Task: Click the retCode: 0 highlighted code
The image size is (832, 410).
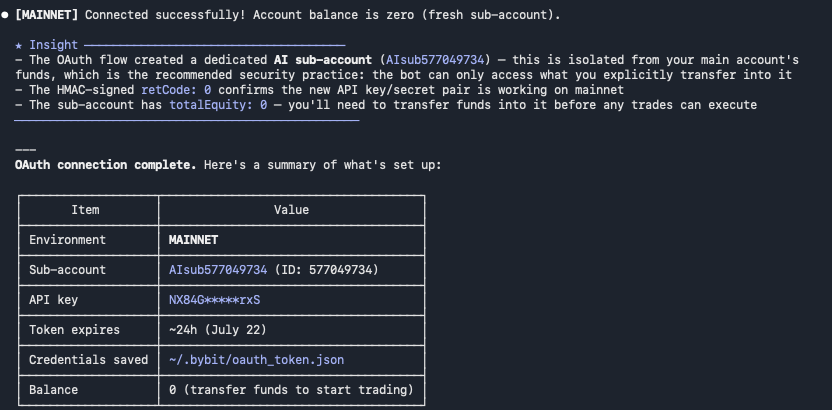Action: (179, 90)
